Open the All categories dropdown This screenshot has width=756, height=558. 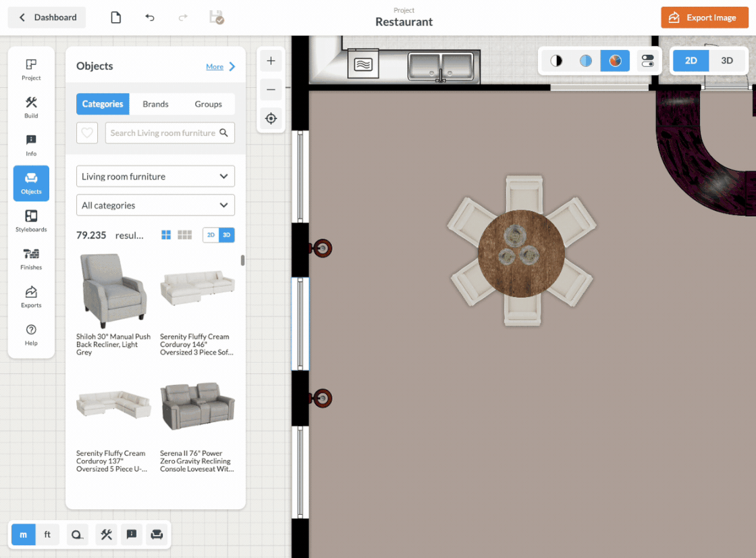[155, 205]
